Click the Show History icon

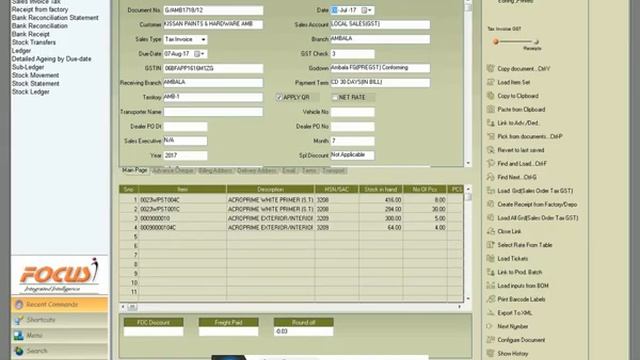491,353
